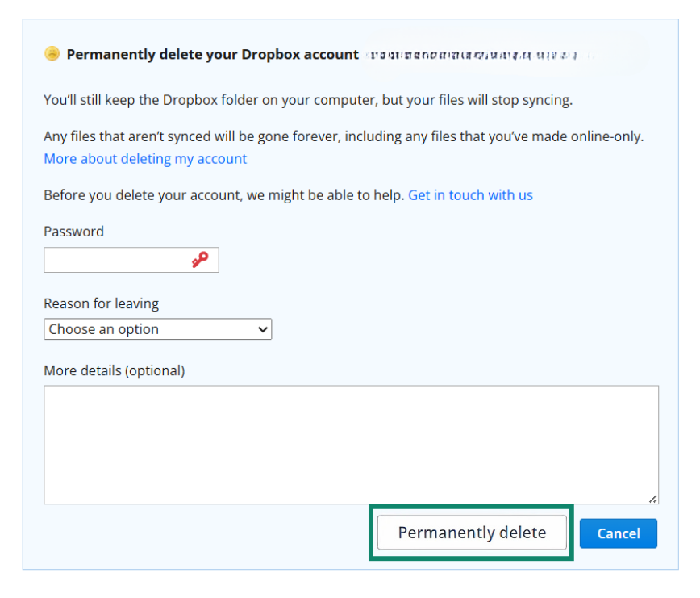Image resolution: width=700 pixels, height=598 pixels.
Task: Click the key symbol inside the password box
Action: point(202,259)
